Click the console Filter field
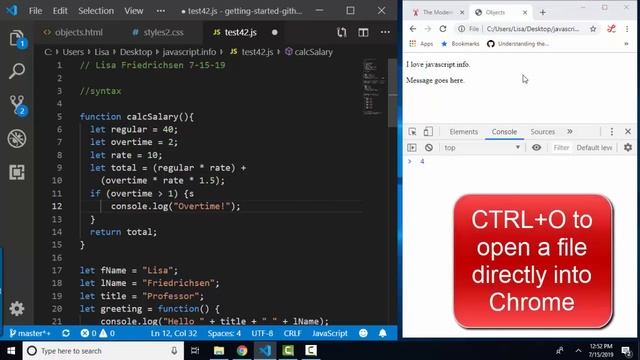The image size is (640, 360). pyautogui.click(x=561, y=148)
